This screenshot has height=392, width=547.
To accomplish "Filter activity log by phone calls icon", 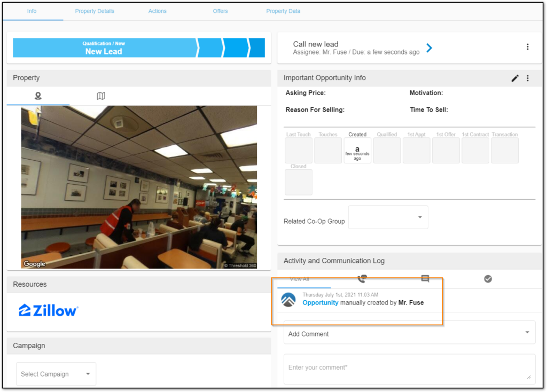I will click(362, 279).
